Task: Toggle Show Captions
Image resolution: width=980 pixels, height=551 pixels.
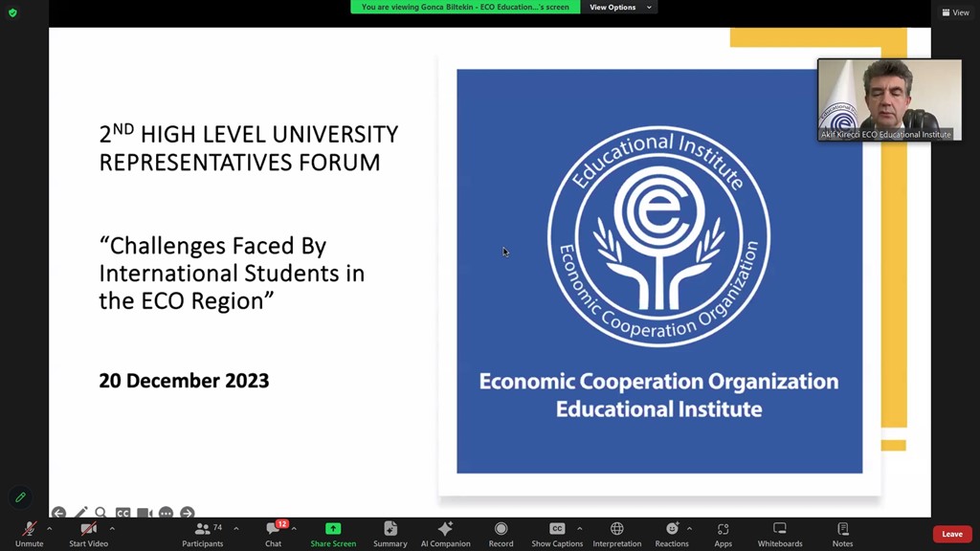Action: click(x=557, y=534)
